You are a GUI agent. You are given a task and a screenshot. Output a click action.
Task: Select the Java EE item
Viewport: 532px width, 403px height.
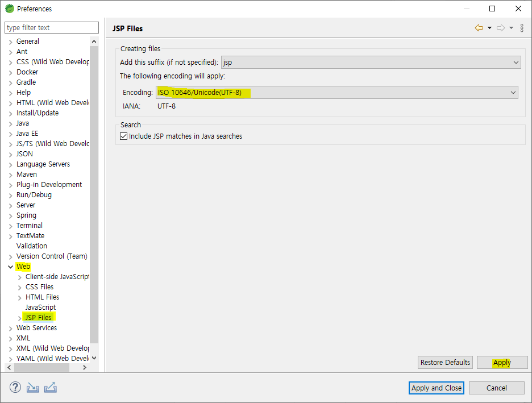click(27, 134)
